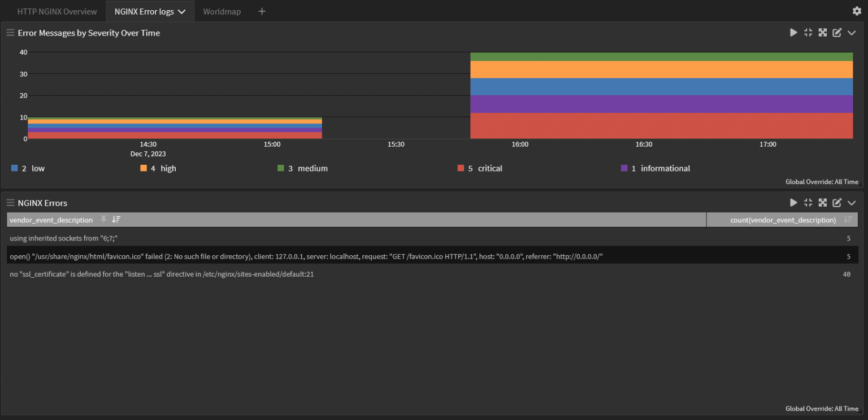This screenshot has width=868, height=420.
Task: Sort by vendor_event_description column icon
Action: click(116, 220)
